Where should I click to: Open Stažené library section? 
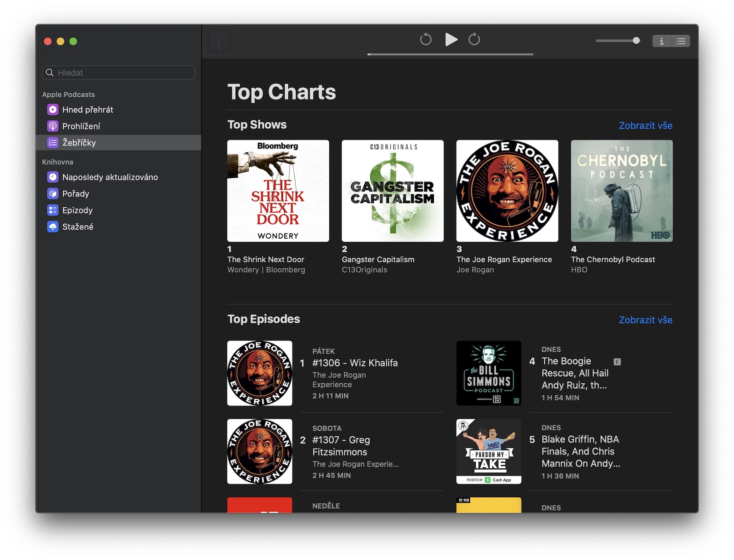[118, 226]
